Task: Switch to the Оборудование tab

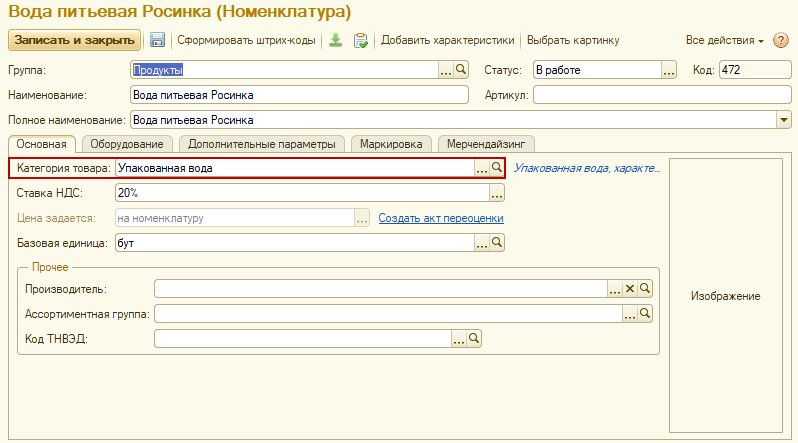Action: [127, 144]
